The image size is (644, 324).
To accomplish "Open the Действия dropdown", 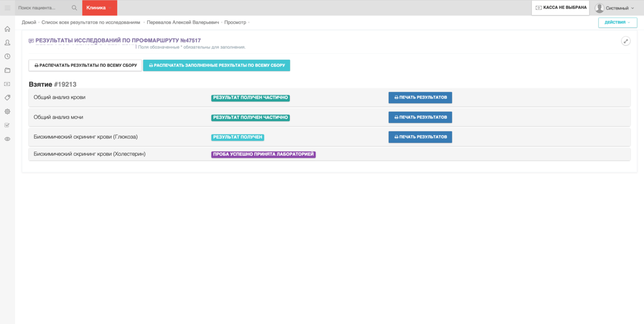I will pyautogui.click(x=618, y=22).
